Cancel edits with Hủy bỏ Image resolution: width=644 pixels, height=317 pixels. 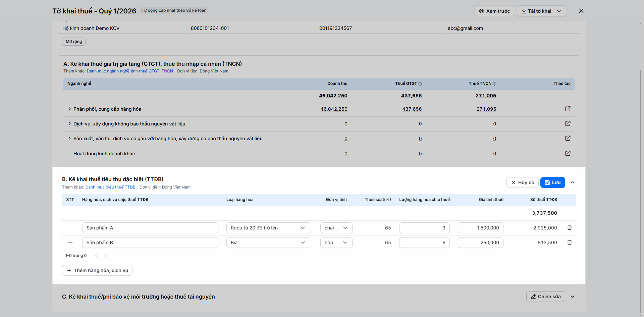coord(522,182)
